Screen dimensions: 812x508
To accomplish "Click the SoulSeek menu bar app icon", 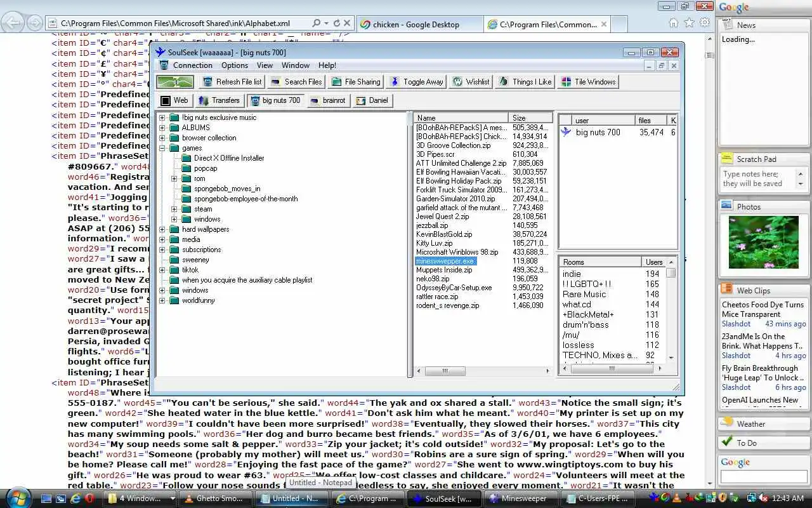I will pos(164,65).
